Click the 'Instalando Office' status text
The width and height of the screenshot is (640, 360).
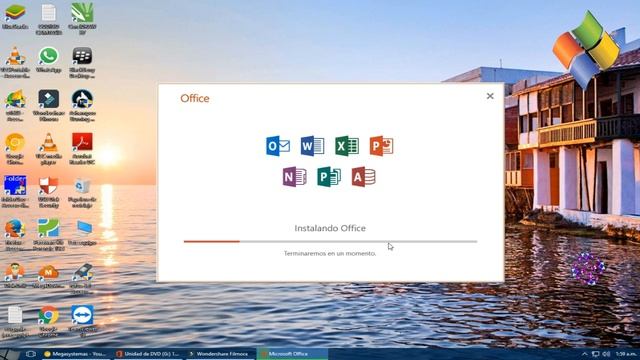coord(330,228)
